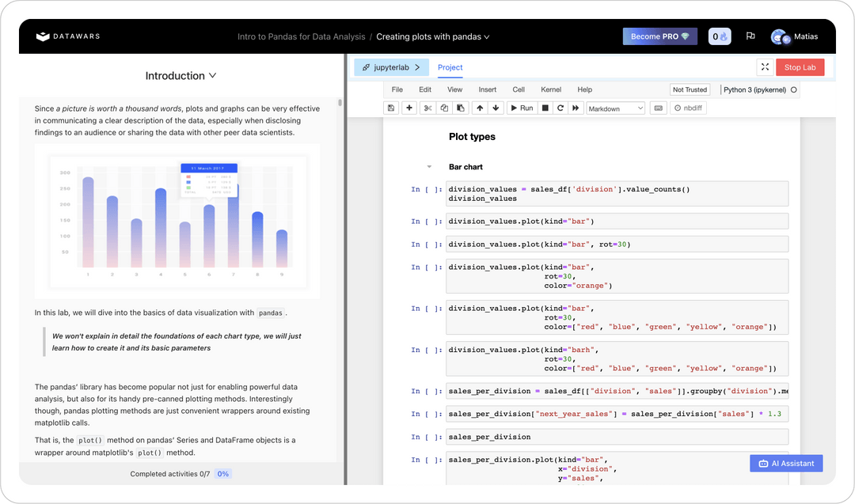This screenshot has height=504, width=855.
Task: Open 'Intro to Pandas for Data Analysis' link
Action: pyautogui.click(x=301, y=36)
